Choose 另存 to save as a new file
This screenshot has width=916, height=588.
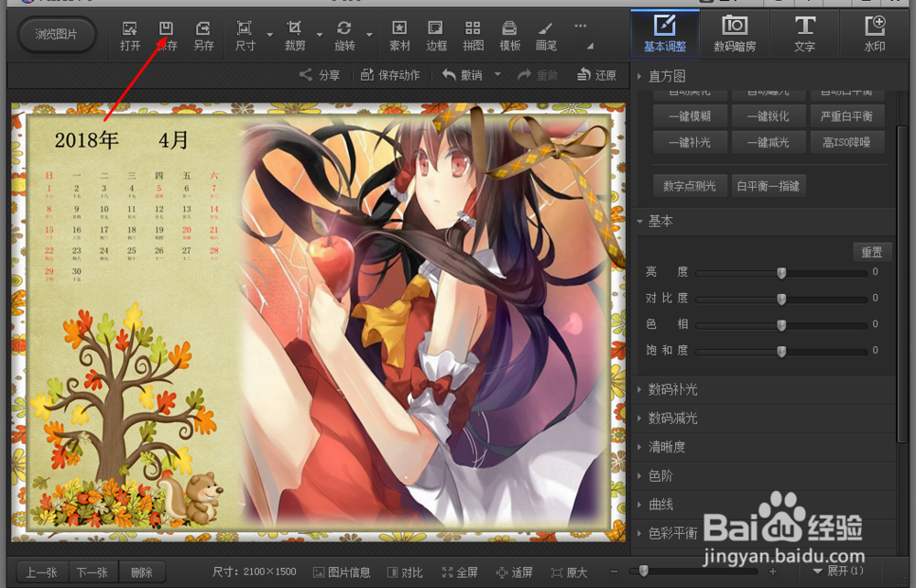pos(203,36)
